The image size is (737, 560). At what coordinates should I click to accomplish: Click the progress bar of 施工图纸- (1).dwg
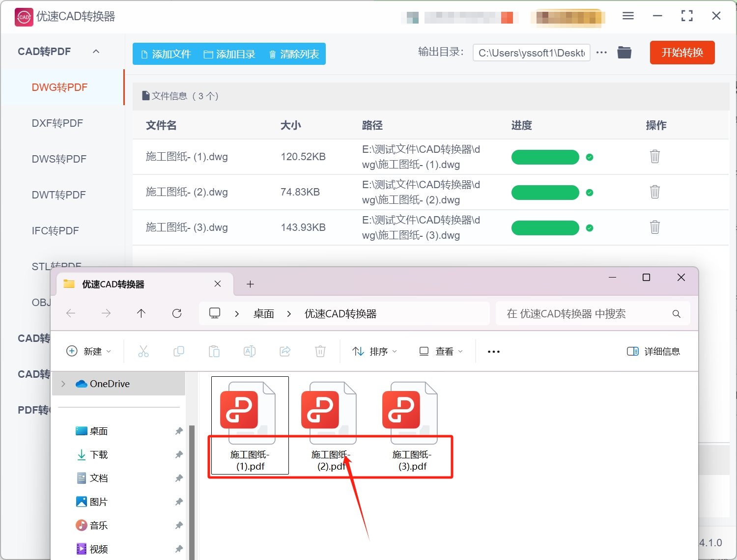tap(545, 157)
